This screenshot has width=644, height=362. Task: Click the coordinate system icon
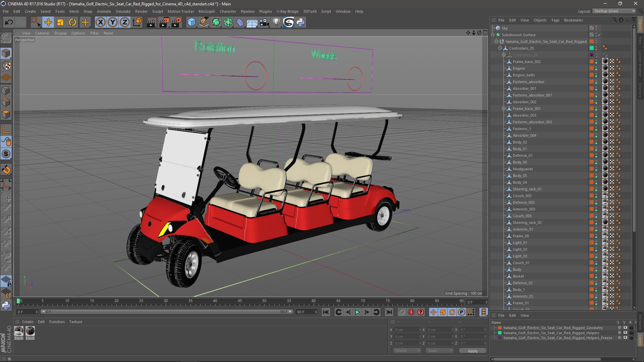coord(137,22)
